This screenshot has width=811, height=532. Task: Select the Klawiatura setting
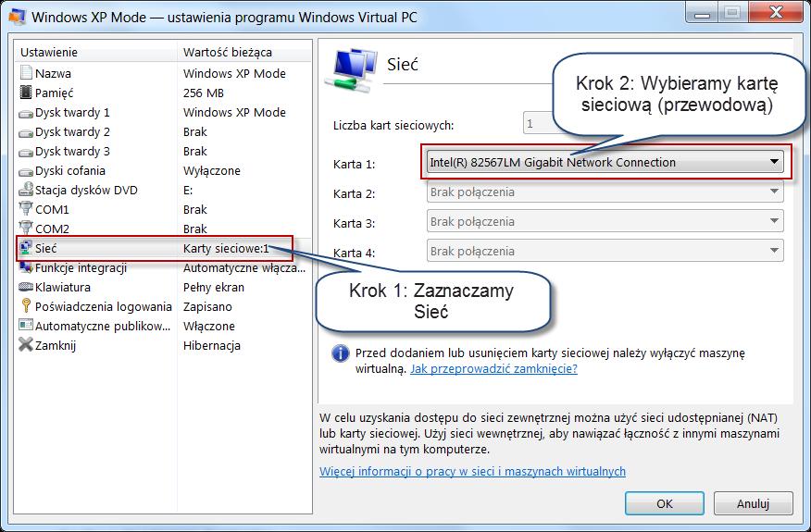pyautogui.click(x=163, y=287)
